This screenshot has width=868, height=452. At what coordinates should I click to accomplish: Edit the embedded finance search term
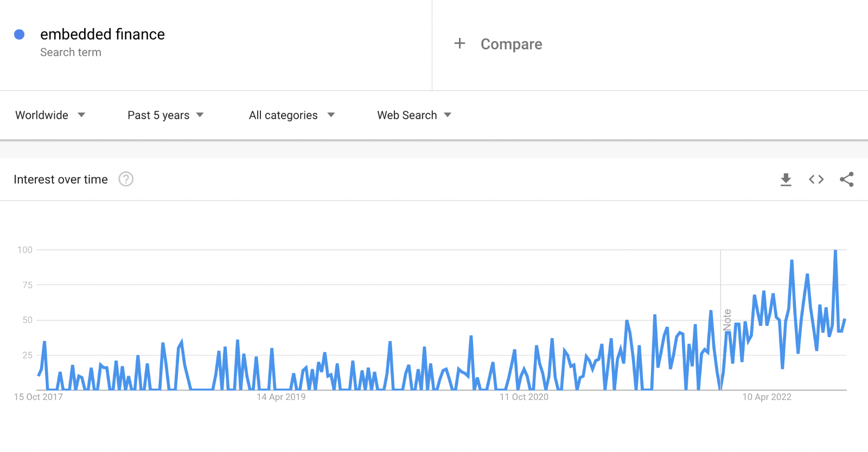[x=103, y=34]
